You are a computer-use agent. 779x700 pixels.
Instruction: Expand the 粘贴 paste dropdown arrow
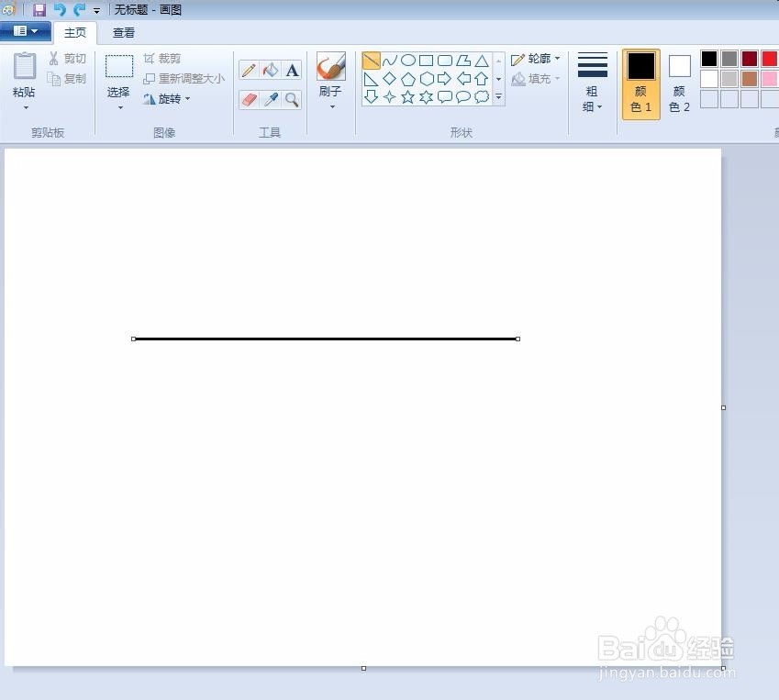point(26,108)
